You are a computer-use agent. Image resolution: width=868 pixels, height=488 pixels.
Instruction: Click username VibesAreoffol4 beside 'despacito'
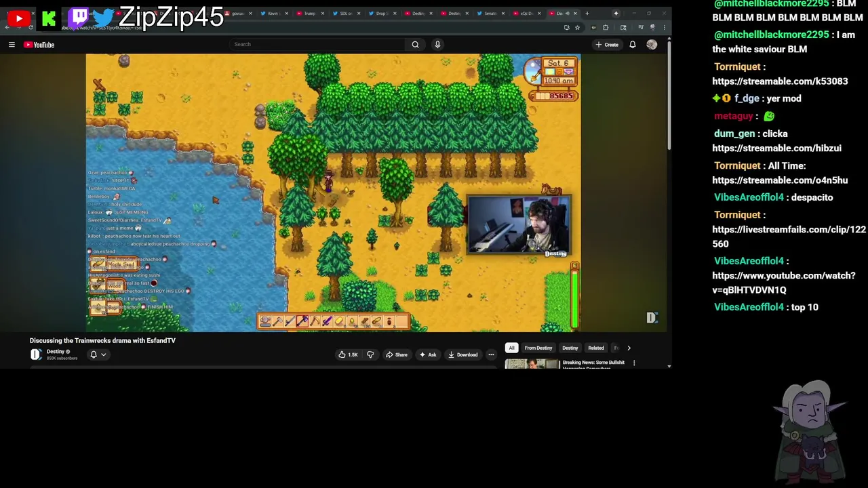pyautogui.click(x=749, y=197)
